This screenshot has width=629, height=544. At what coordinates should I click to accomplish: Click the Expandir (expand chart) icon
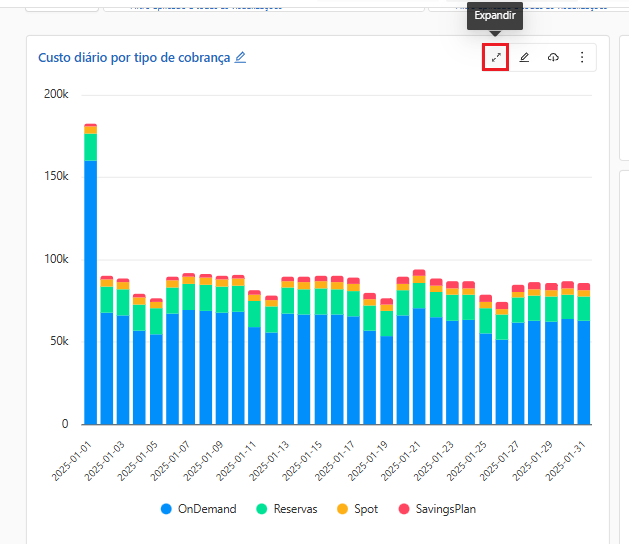(496, 58)
